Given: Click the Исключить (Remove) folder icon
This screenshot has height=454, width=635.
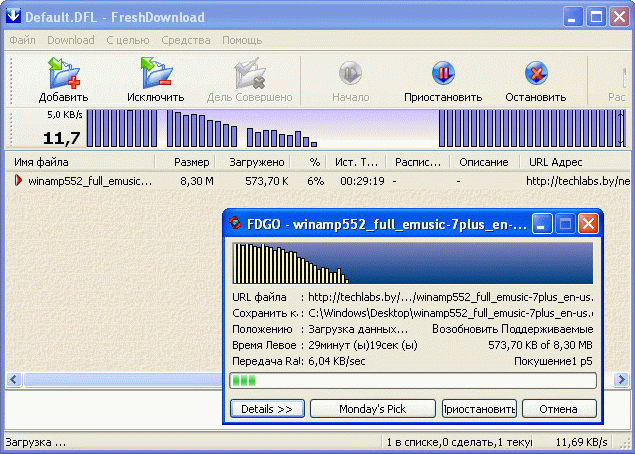Looking at the screenshot, I should coord(156,73).
